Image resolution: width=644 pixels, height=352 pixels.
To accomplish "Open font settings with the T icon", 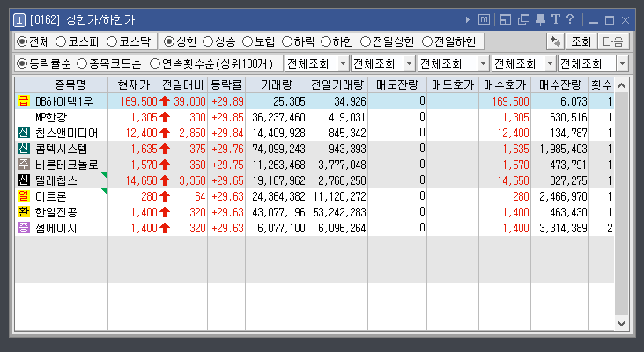I will (x=556, y=19).
